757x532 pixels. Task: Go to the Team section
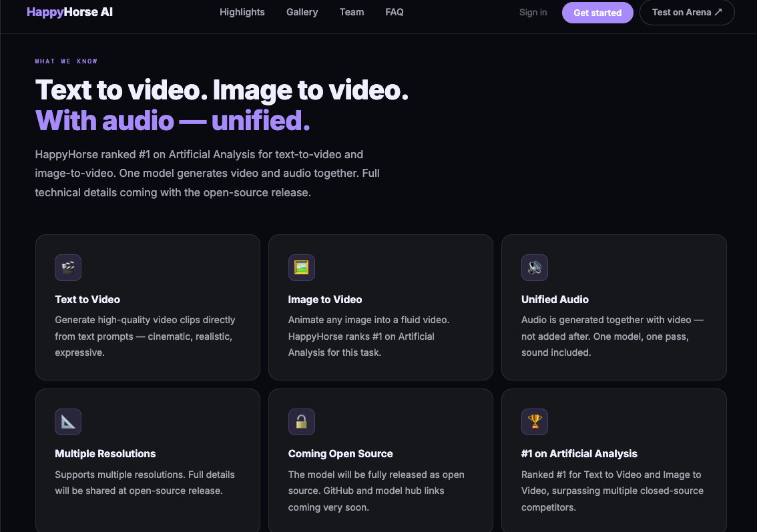[351, 12]
